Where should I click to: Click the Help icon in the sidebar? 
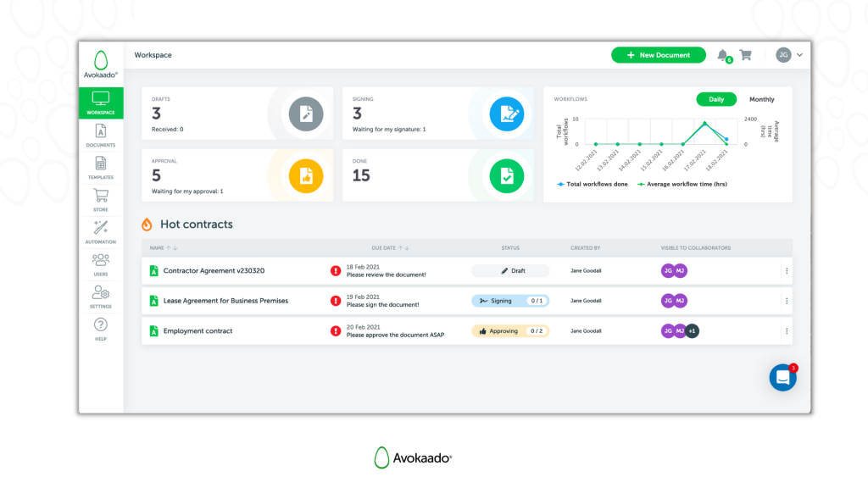100,326
